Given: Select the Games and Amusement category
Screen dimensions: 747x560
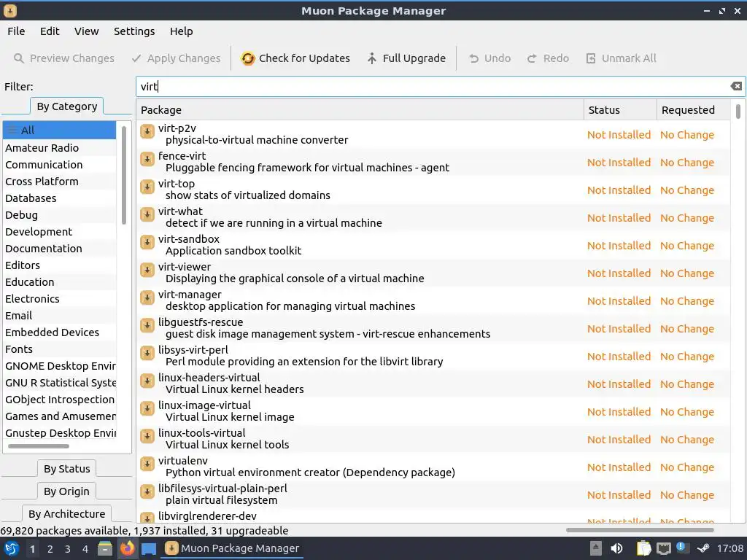Looking at the screenshot, I should click(59, 416).
